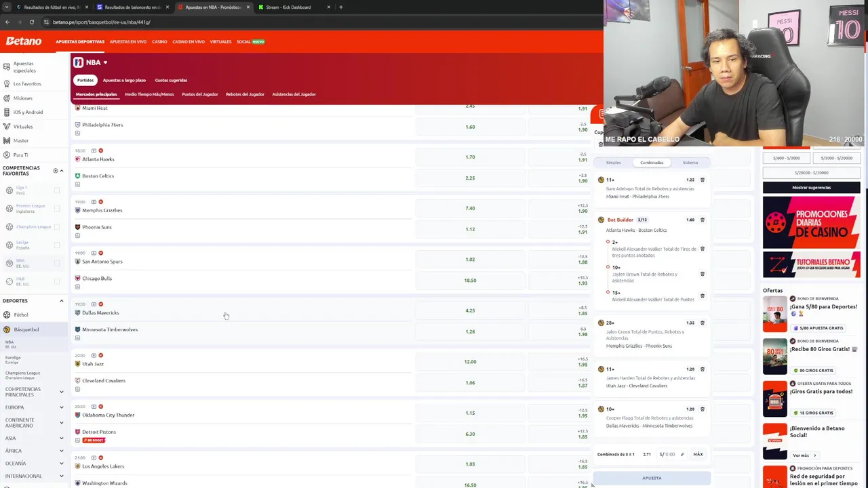
Task: Check the NBA EE. UU. favorite checkbox
Action: pos(57,263)
